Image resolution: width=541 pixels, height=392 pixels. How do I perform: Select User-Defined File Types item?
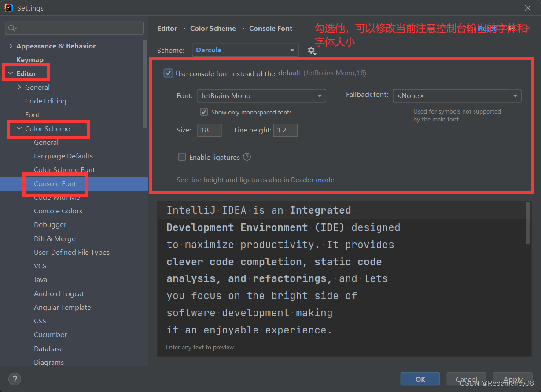point(72,252)
